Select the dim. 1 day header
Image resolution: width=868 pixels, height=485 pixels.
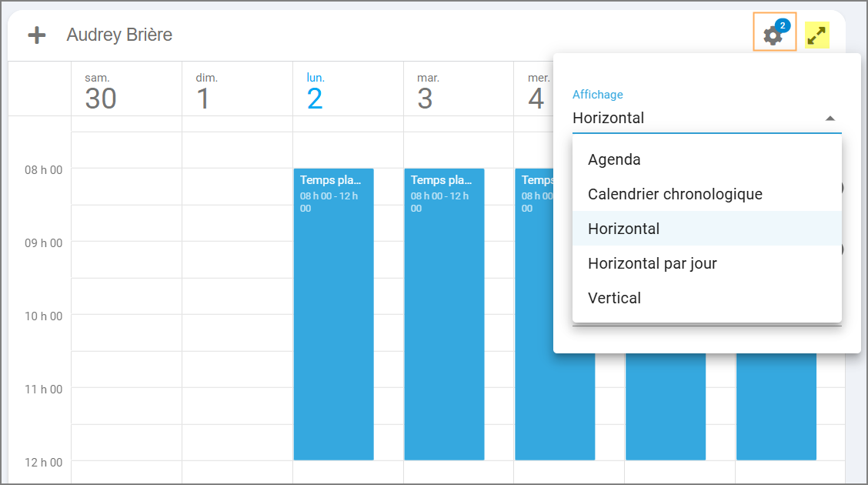(203, 91)
